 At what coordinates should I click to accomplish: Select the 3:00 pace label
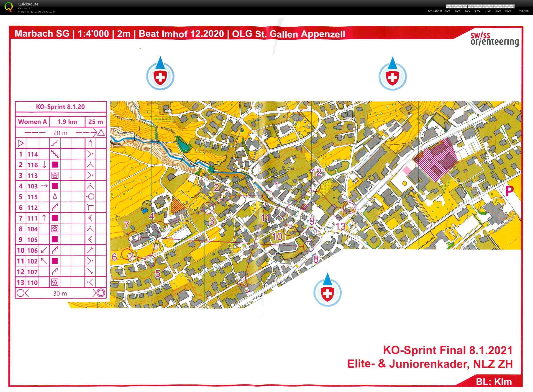tap(447, 11)
